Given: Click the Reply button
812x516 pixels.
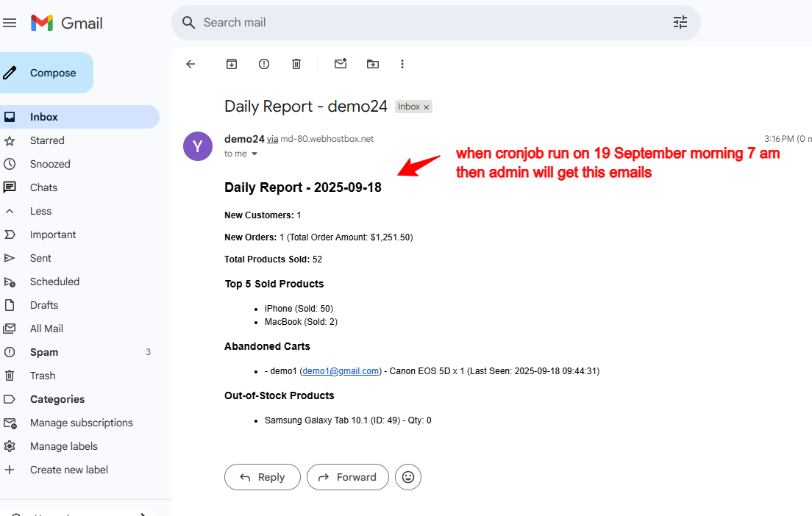Looking at the screenshot, I should 263,477.
